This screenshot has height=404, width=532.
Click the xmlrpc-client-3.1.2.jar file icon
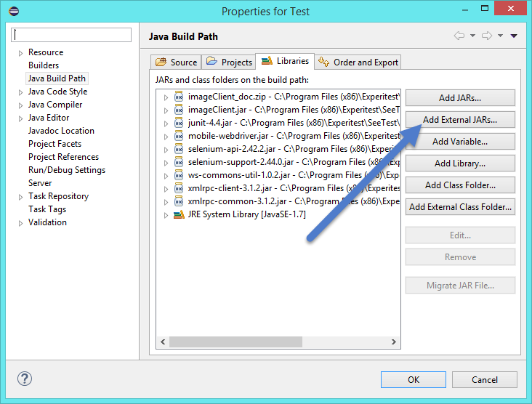[179, 188]
